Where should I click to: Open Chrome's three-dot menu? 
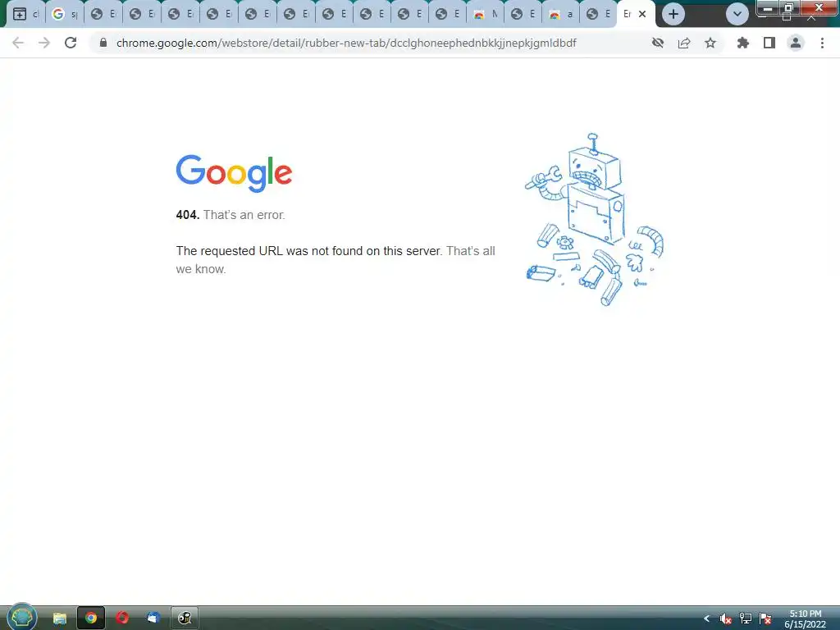[822, 43]
